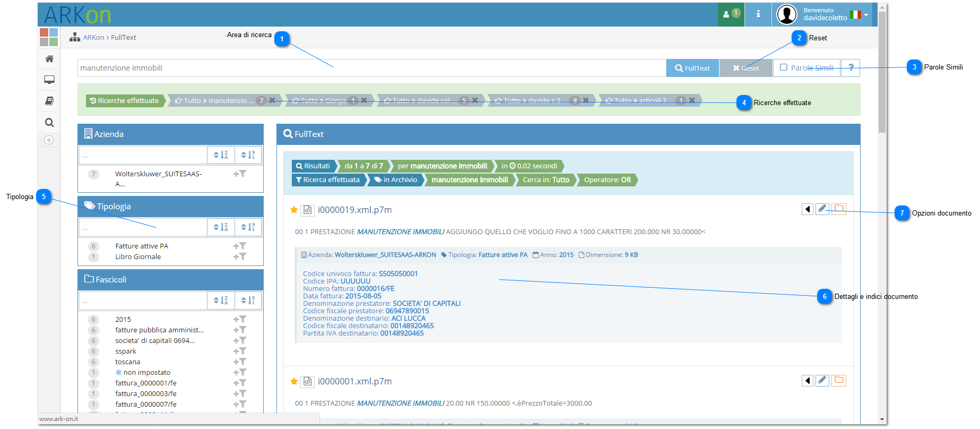Sort Azienda list alphabetically
The height and width of the screenshot is (429, 980).
(x=221, y=155)
